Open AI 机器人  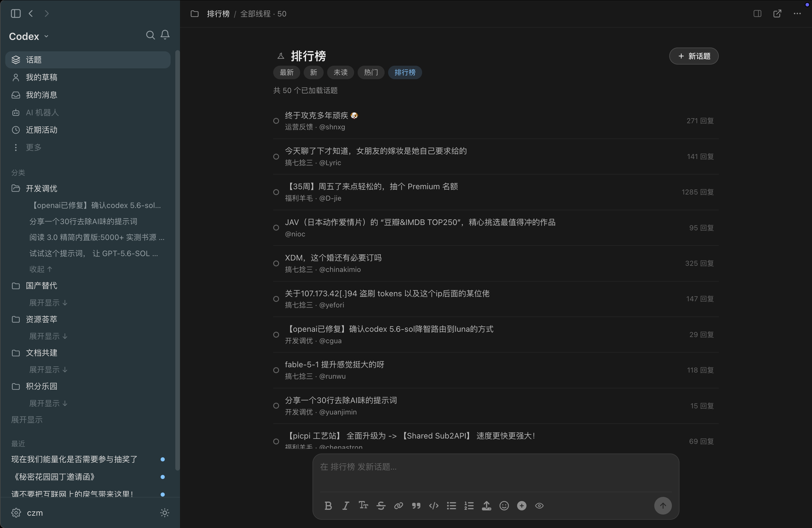click(x=88, y=112)
